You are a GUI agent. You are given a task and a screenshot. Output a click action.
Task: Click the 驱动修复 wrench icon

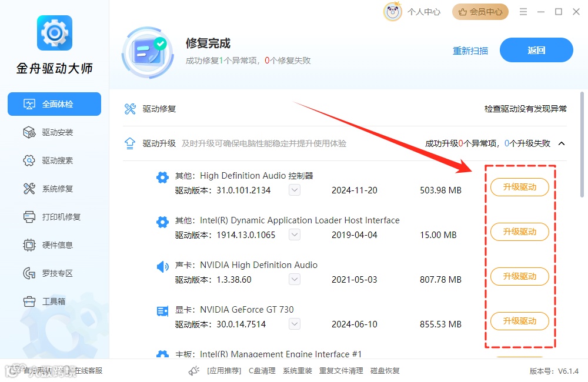click(130, 109)
